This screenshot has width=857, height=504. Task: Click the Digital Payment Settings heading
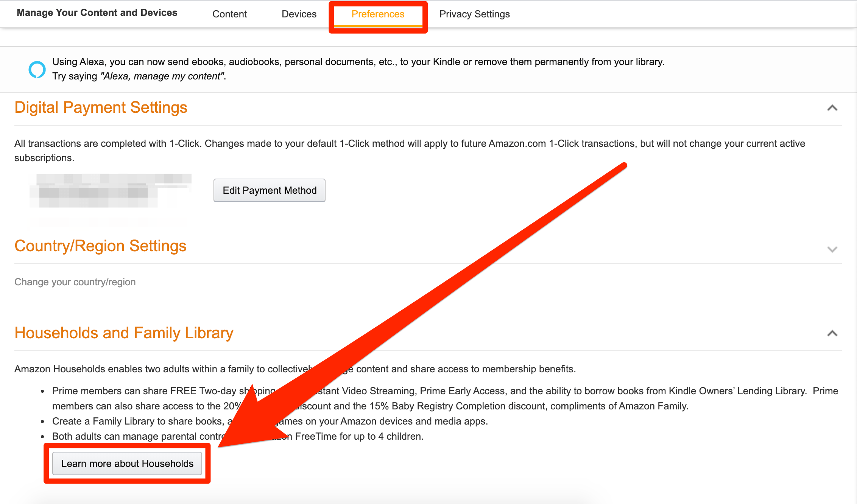(x=101, y=107)
